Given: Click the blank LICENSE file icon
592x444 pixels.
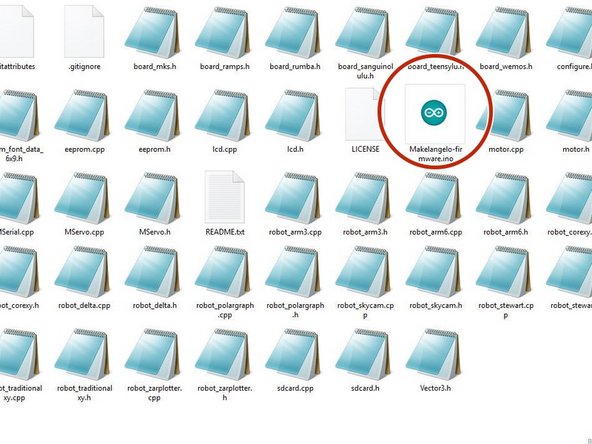Looking at the screenshot, I should pos(364,114).
